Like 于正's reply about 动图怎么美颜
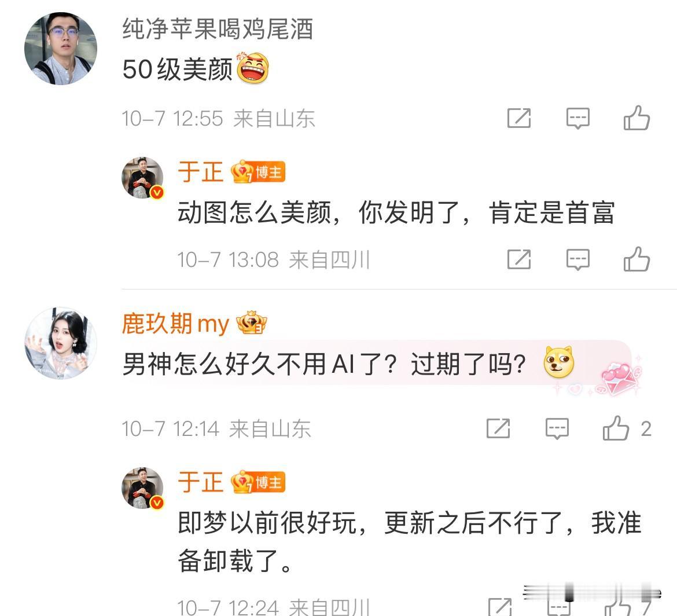 click(x=636, y=259)
